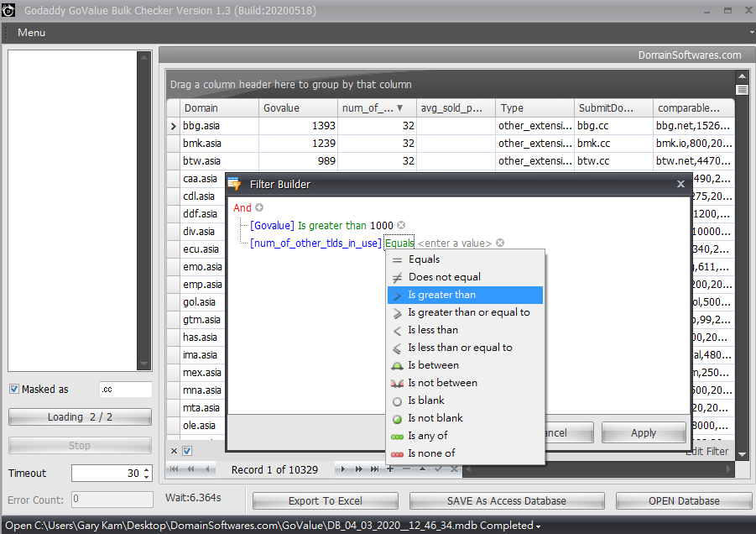Click the [Govalue] field name in filter

272,225
